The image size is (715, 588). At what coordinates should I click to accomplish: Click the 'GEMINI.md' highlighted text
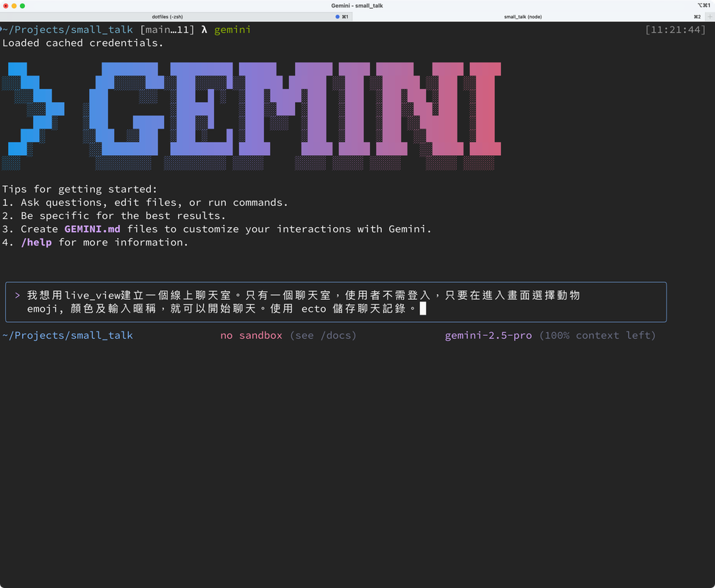tap(92, 229)
